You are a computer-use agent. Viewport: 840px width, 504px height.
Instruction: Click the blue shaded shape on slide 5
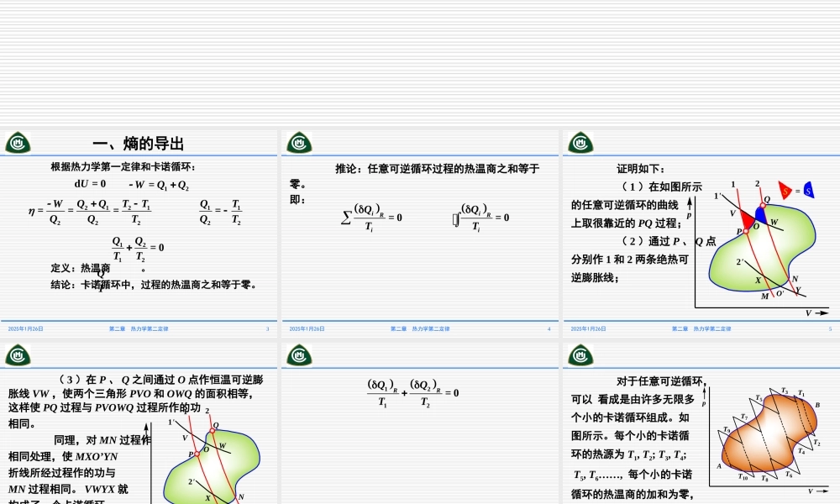point(808,191)
